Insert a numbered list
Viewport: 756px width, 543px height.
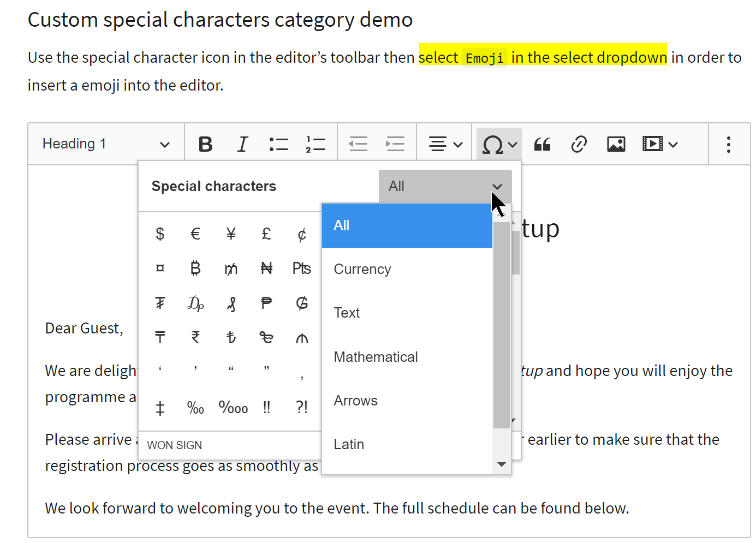click(x=316, y=144)
